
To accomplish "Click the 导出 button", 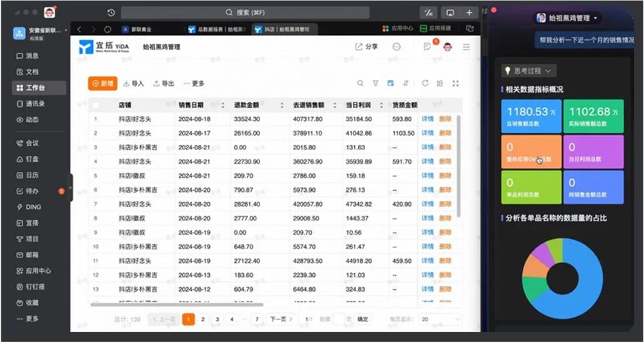I will tap(164, 84).
